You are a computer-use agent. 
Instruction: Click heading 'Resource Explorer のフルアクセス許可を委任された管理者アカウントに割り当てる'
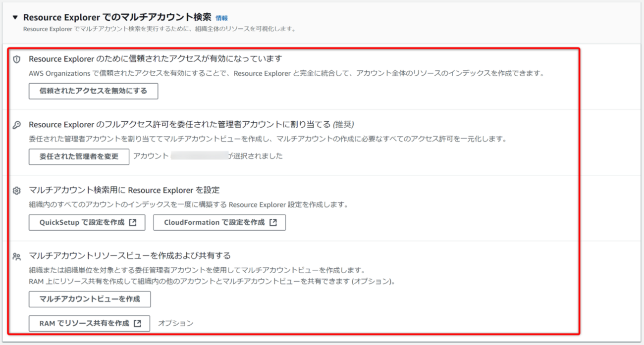(179, 124)
